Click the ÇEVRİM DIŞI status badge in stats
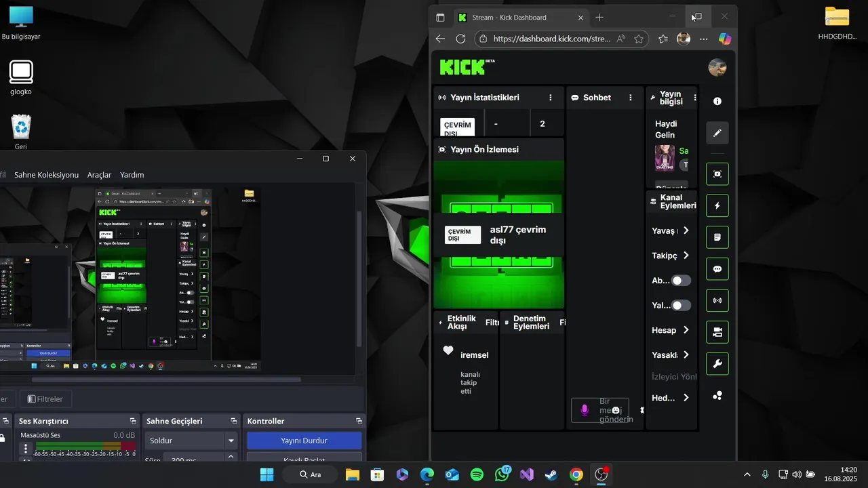868x488 pixels. pos(458,127)
